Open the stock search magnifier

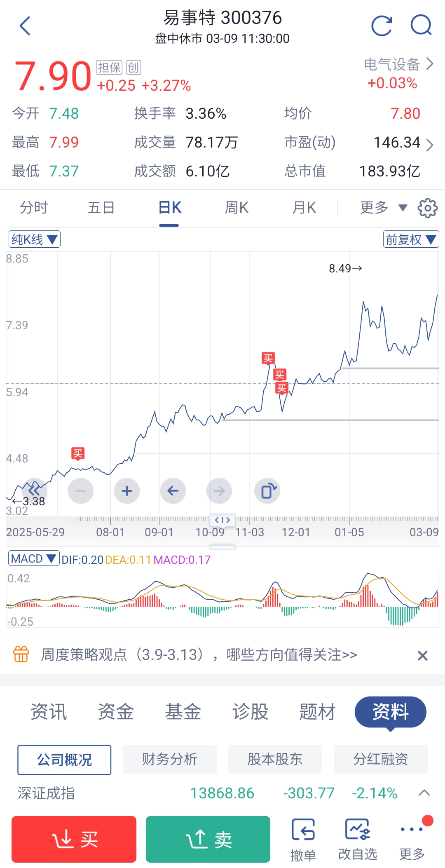coord(421,26)
